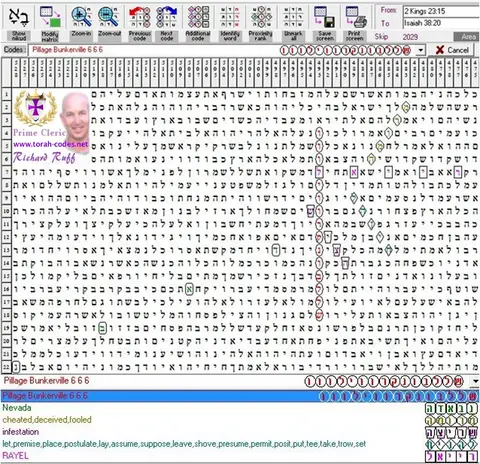Click row number 22 header

(x=6, y=367)
